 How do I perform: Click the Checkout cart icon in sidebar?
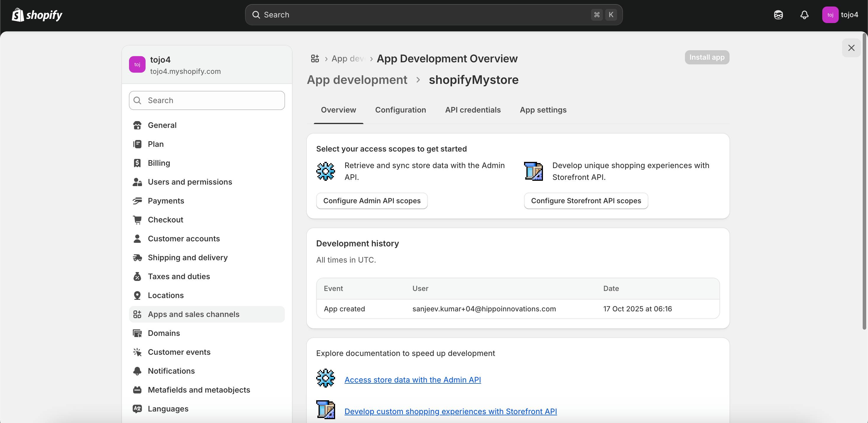click(x=137, y=220)
